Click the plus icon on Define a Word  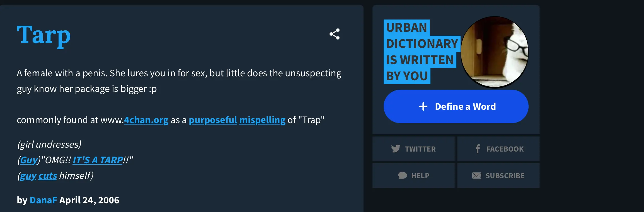tap(423, 106)
